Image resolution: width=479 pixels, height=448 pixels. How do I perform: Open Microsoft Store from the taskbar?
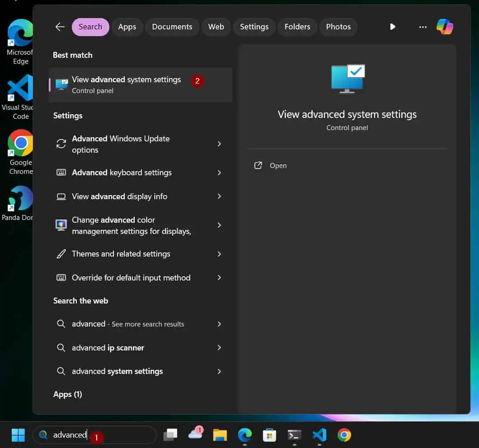[x=269, y=435]
